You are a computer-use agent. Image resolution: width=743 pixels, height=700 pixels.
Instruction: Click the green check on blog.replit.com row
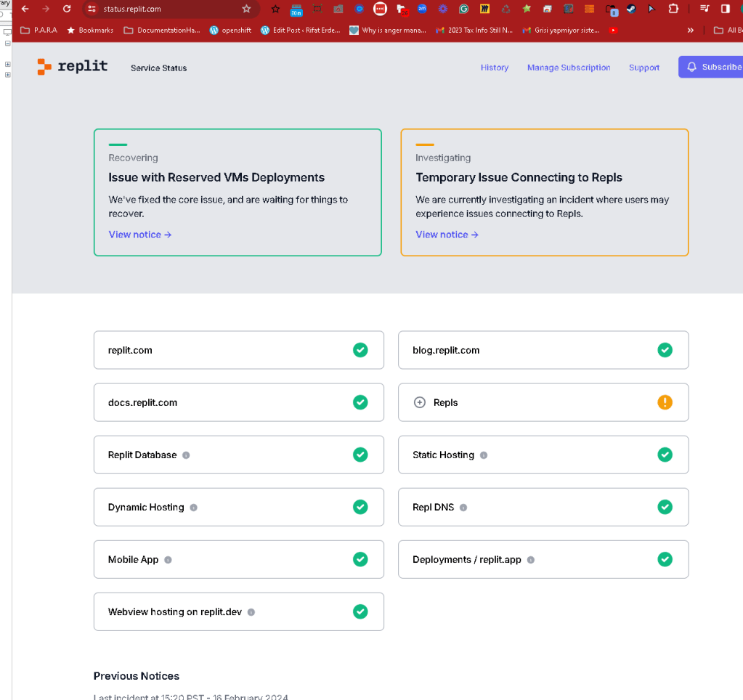pos(665,350)
